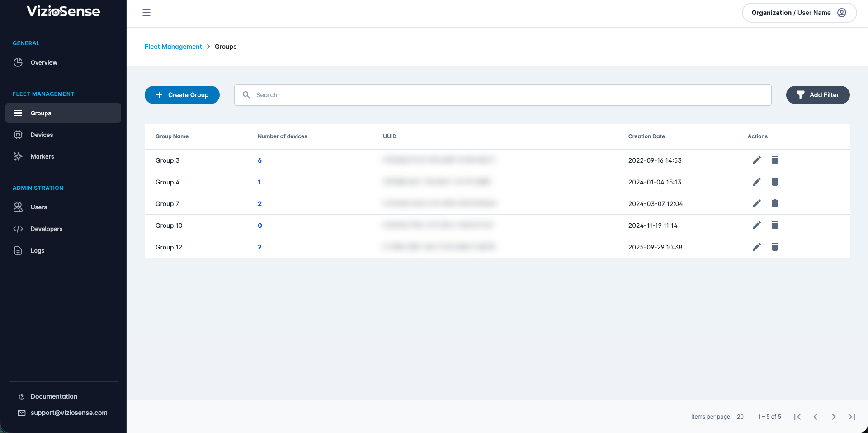The height and width of the screenshot is (433, 868).
Task: Select the 'Group 10' name cell
Action: pyautogui.click(x=169, y=226)
